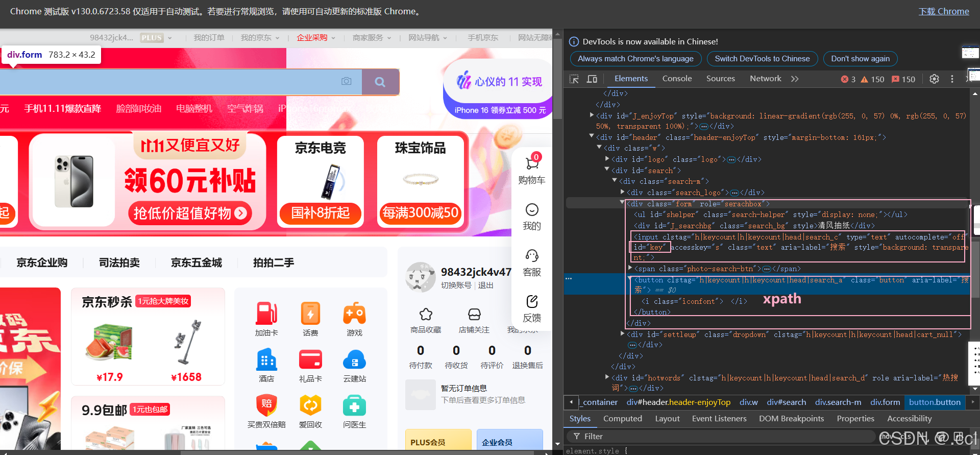Screen dimensions: 980x455
Task: Click the user avatar next to 98432jck4v47
Action: point(420,277)
